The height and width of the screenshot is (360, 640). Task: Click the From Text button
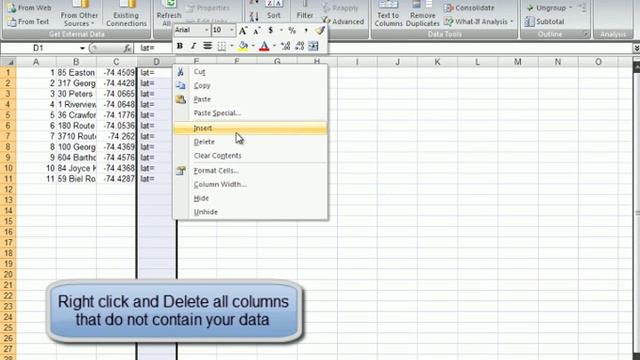[x=29, y=22]
